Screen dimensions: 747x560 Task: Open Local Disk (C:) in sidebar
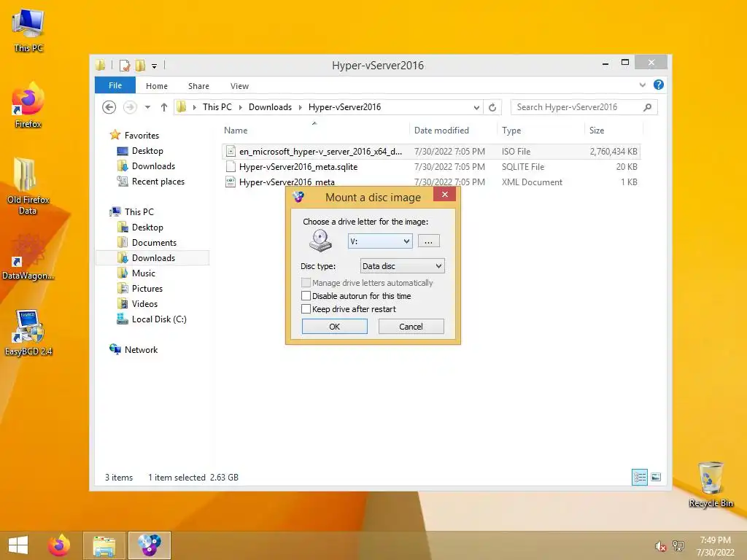coord(158,319)
